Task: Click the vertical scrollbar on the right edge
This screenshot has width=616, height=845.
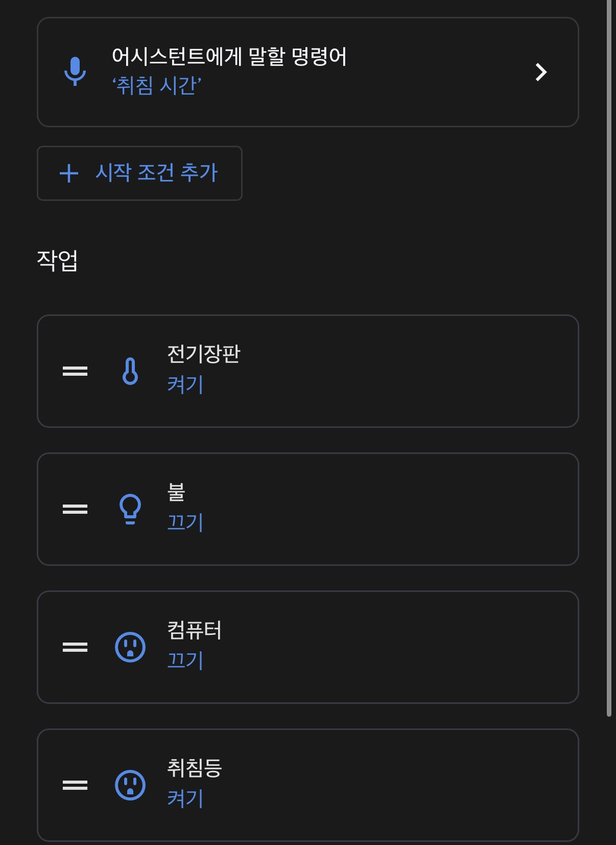Action: pos(609,358)
